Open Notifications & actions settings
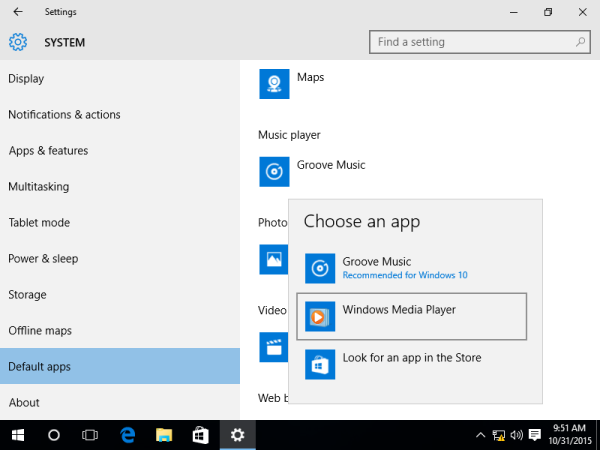This screenshot has height=450, width=600. (x=120, y=114)
